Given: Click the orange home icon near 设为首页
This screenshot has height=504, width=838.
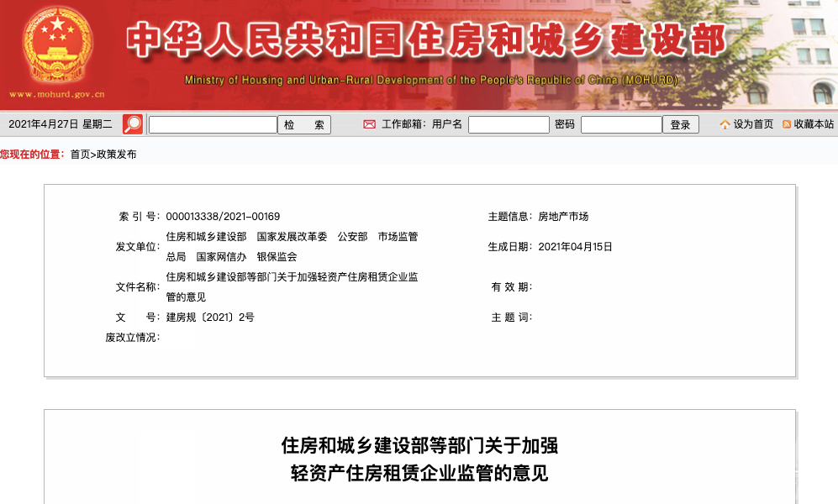Looking at the screenshot, I should tap(724, 123).
